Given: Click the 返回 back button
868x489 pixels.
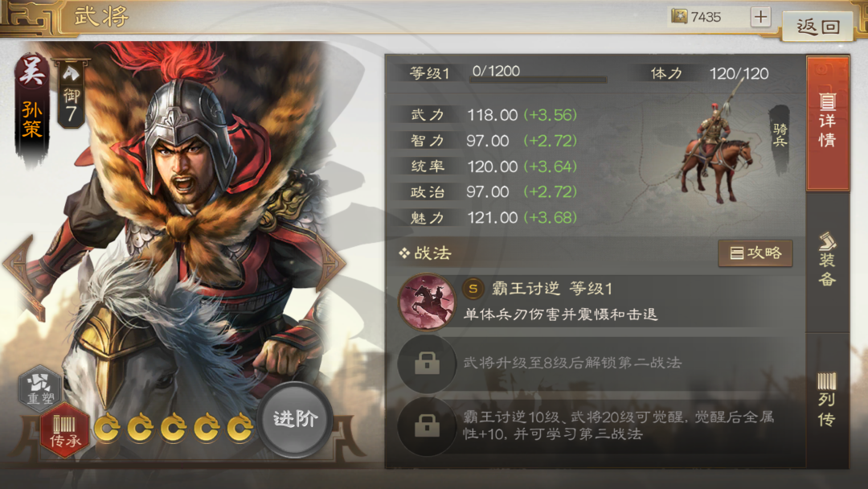Looking at the screenshot, I should pos(817,26).
